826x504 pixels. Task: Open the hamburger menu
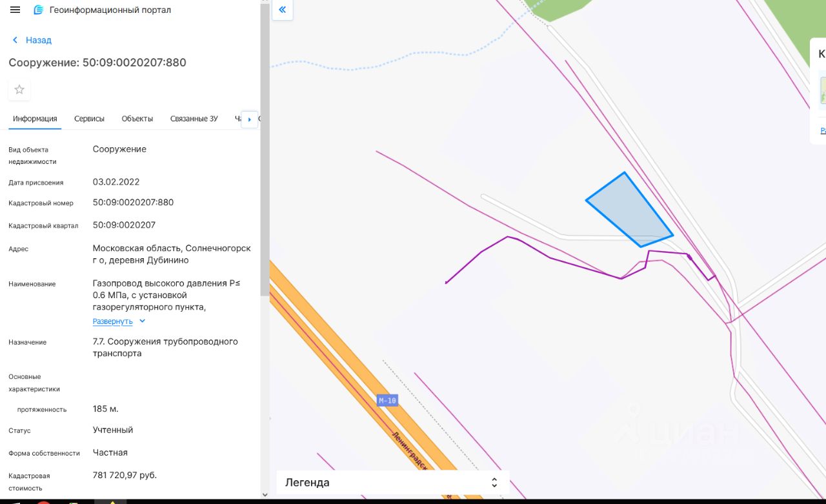pyautogui.click(x=15, y=10)
